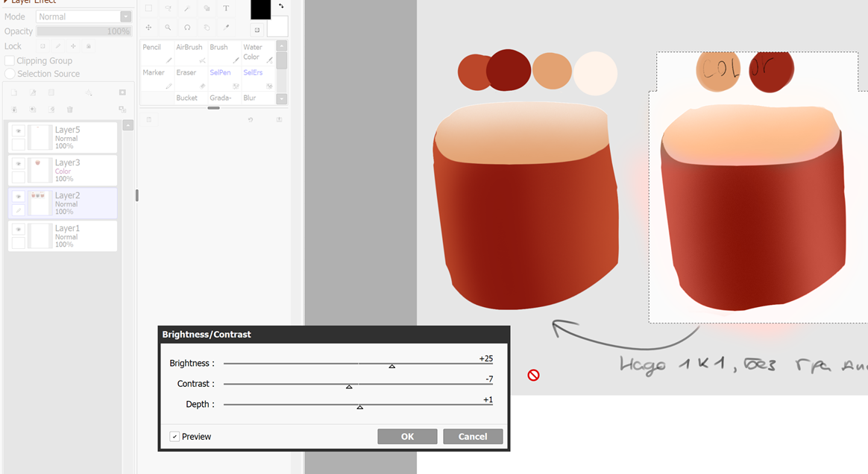Select Layer5 in the layer list
Image resolution: width=868 pixels, height=474 pixels.
pos(63,138)
